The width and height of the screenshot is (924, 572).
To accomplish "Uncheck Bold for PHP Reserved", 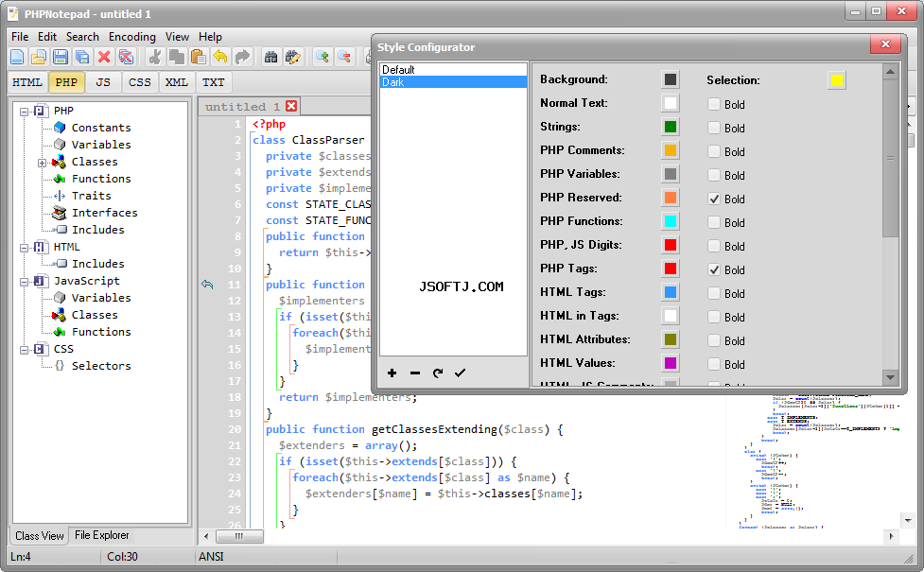I will point(714,199).
